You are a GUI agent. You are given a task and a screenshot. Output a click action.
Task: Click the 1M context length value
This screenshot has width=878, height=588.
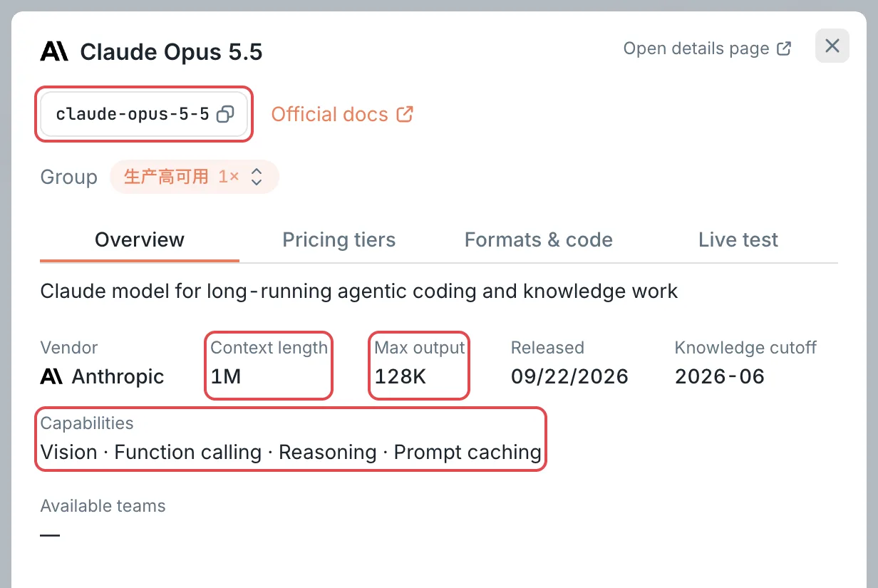click(x=226, y=376)
